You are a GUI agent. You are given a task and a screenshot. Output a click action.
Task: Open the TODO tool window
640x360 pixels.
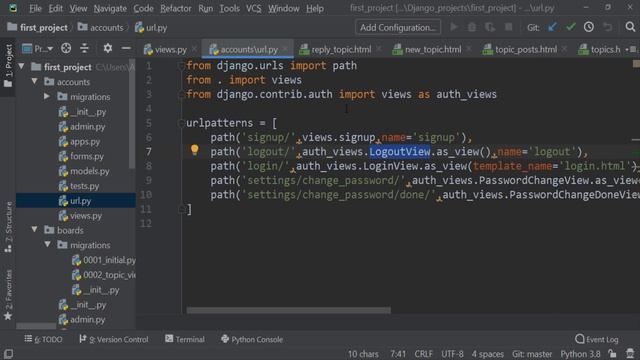43,339
